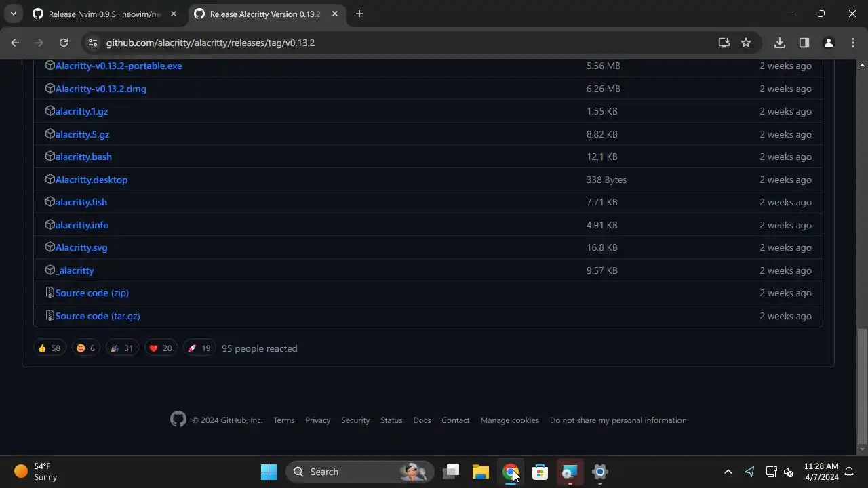This screenshot has height=488, width=868.
Task: Click Do not share my personal information
Action: coord(618,420)
